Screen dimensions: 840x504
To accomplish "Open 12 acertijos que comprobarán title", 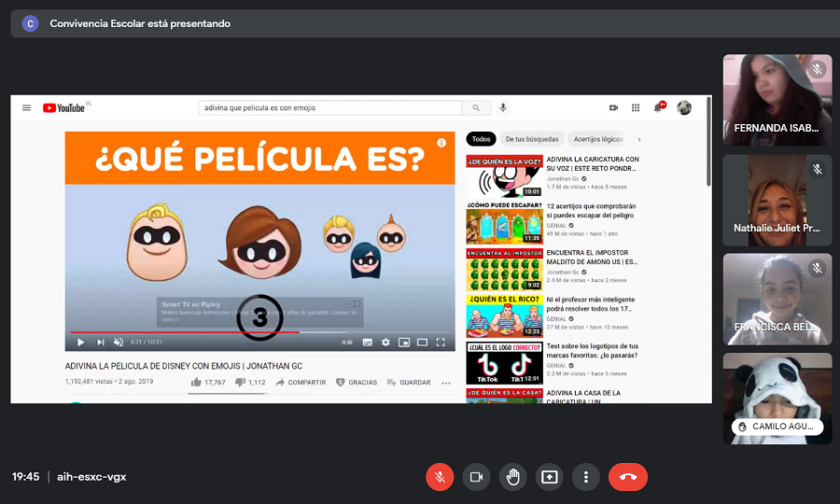I will [591, 211].
